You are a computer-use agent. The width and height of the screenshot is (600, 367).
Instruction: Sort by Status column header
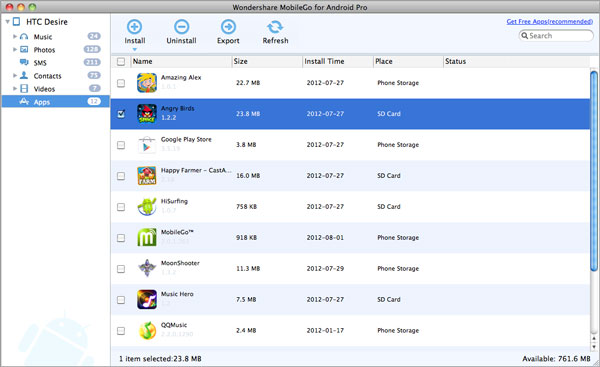click(x=516, y=61)
